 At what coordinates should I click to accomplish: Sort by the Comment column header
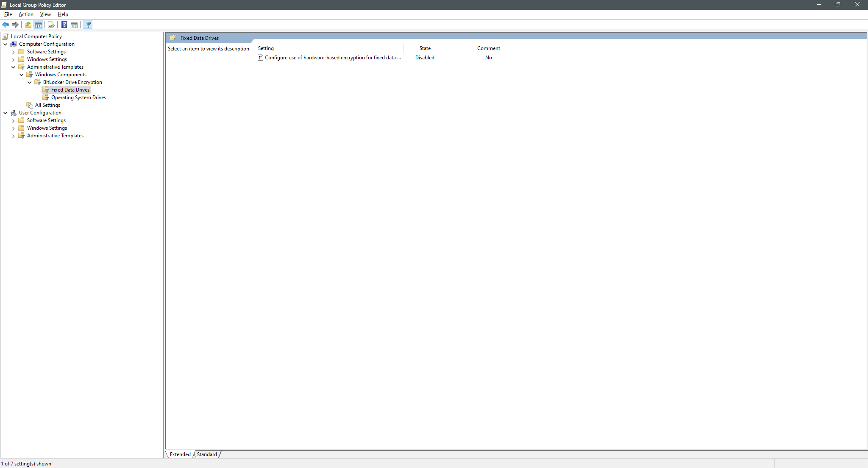coord(488,48)
